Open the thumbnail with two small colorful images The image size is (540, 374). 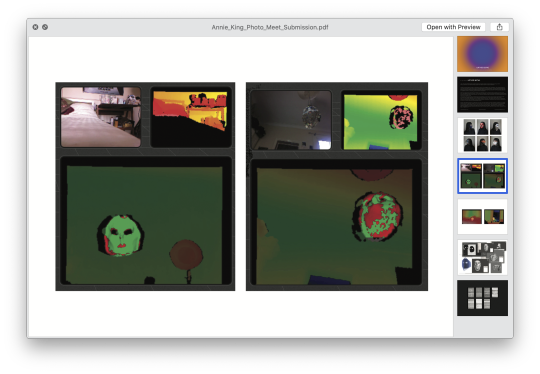[x=482, y=217]
